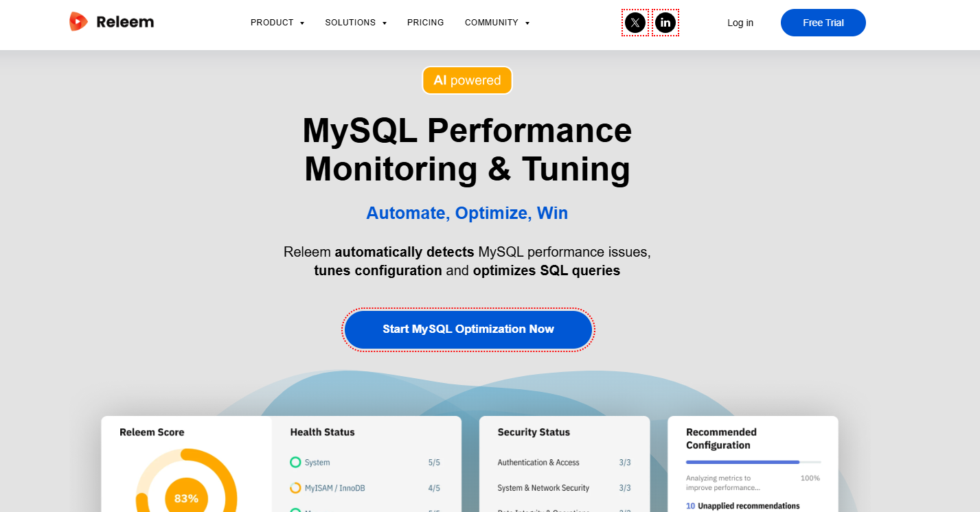Screen dimensions: 980x512
Task: Click the "Health Status" title
Action: point(323,432)
